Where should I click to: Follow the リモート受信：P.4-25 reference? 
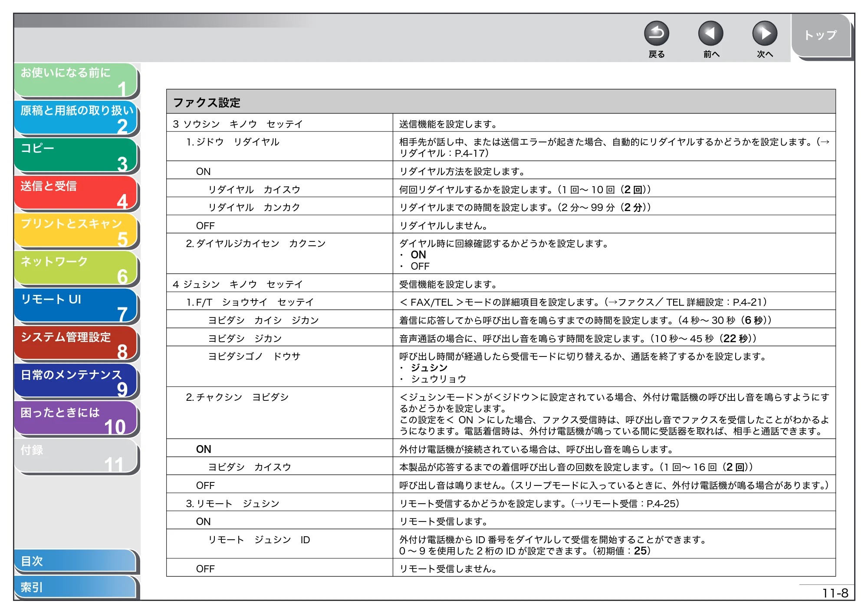pos(629,504)
